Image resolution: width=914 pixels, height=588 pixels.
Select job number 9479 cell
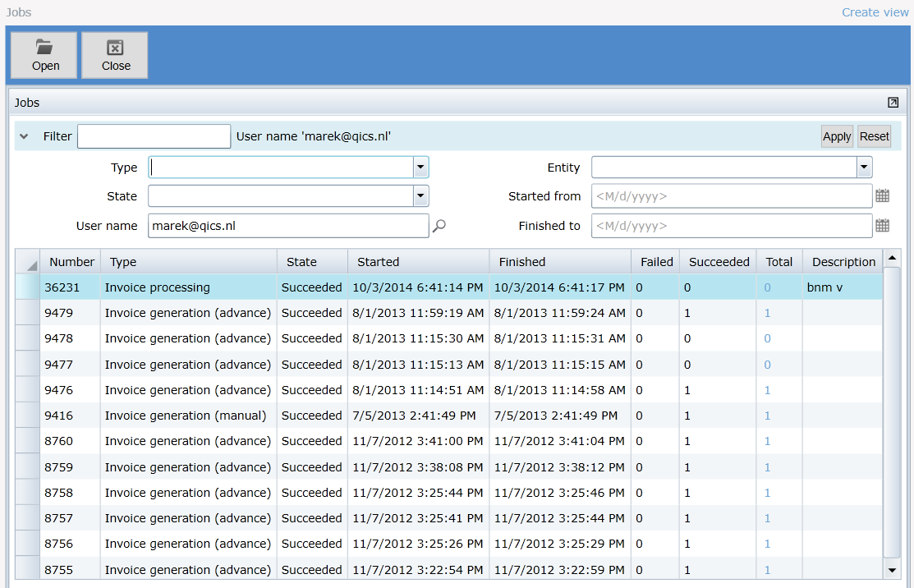[71, 313]
